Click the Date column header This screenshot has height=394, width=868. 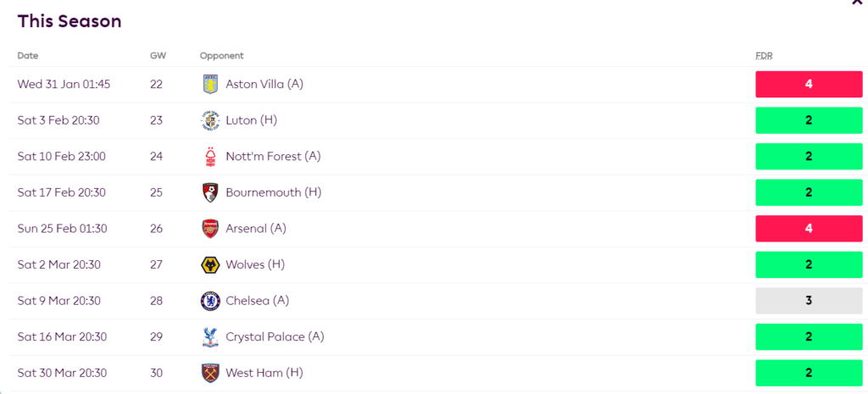point(28,56)
